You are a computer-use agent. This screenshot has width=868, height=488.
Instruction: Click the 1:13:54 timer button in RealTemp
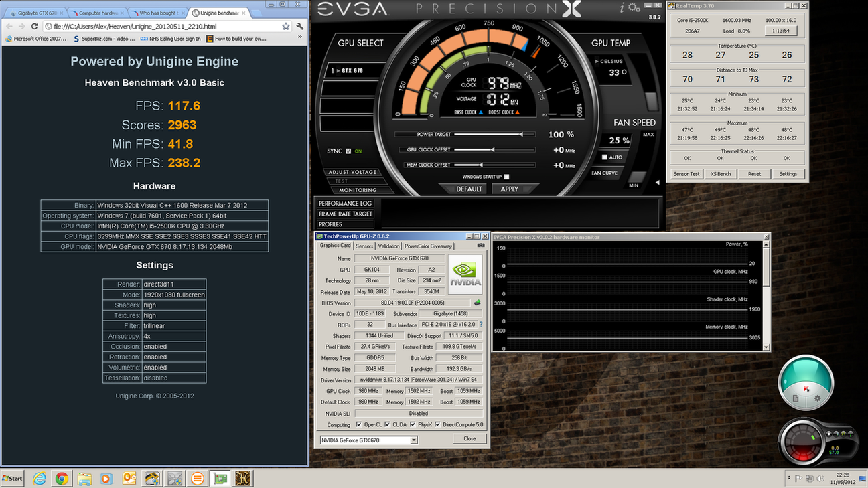(780, 31)
